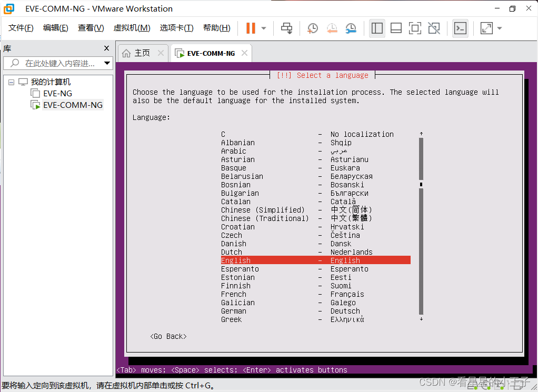
Task: Switch to Unity mode
Action: click(434, 28)
